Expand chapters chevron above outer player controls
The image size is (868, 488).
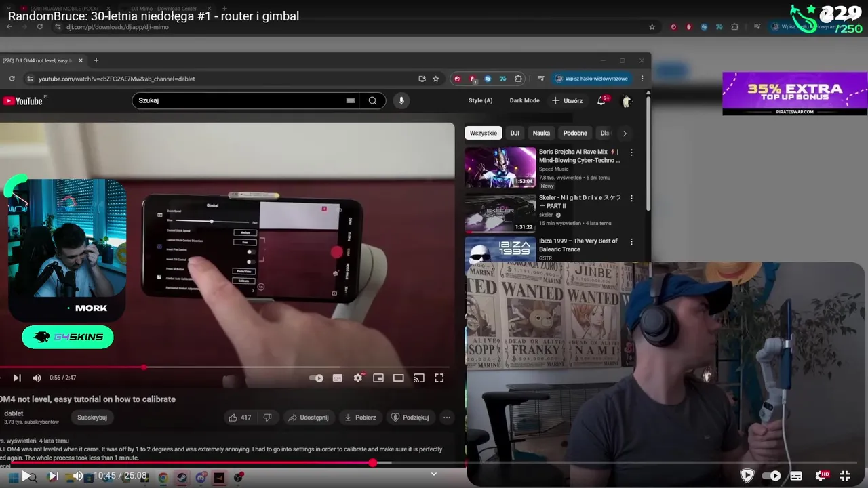pos(434,474)
